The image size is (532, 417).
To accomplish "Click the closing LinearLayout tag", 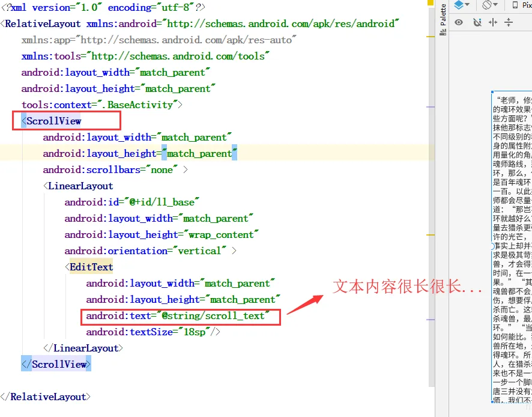I will tap(83, 348).
